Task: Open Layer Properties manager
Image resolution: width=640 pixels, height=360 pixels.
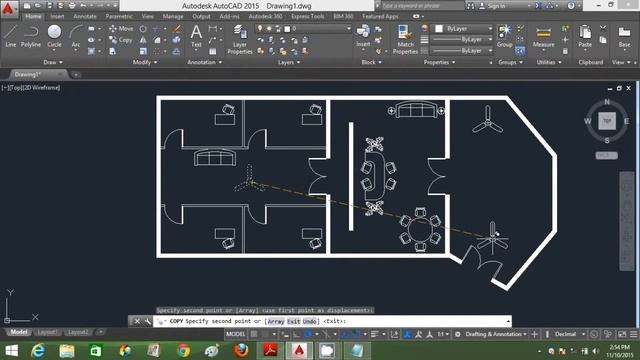Action: [240, 40]
